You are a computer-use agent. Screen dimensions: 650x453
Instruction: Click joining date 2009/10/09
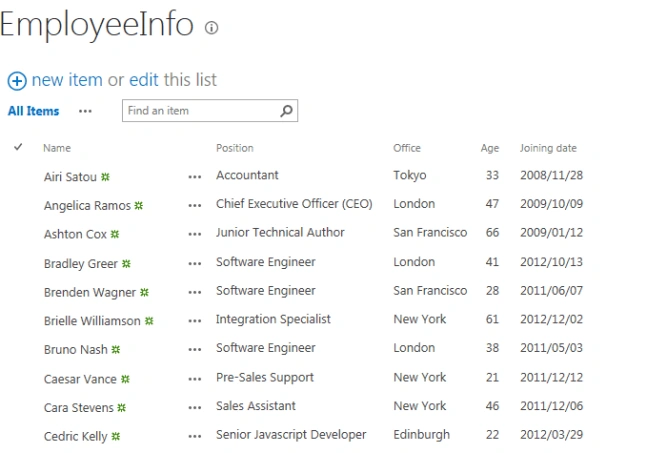(x=551, y=204)
